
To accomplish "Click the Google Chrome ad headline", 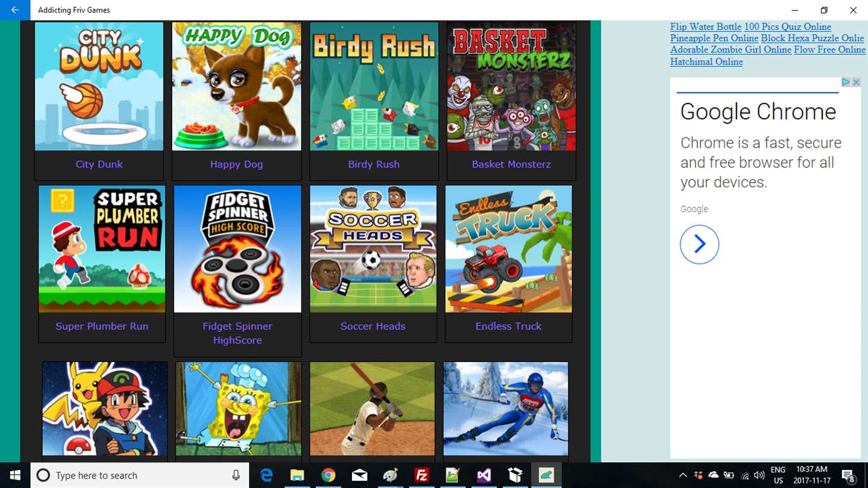I will coord(758,111).
